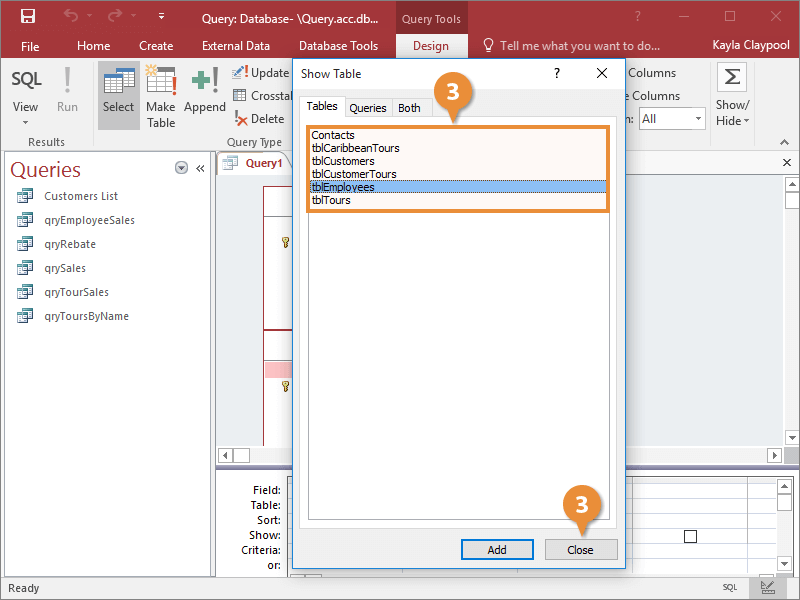Open the Database Tools ribbon tab
Image resolution: width=800 pixels, height=600 pixels.
[x=338, y=46]
